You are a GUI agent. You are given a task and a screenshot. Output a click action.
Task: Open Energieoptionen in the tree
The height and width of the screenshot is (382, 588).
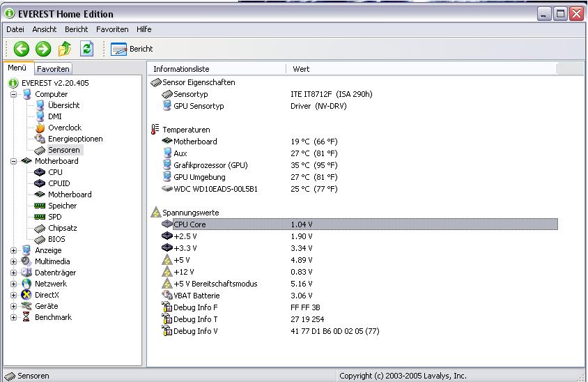click(75, 139)
